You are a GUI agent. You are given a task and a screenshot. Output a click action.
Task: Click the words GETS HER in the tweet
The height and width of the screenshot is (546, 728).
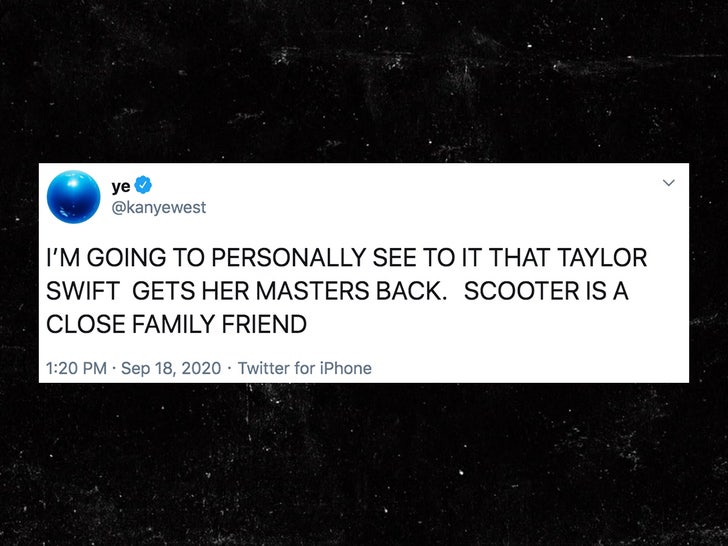click(x=191, y=291)
